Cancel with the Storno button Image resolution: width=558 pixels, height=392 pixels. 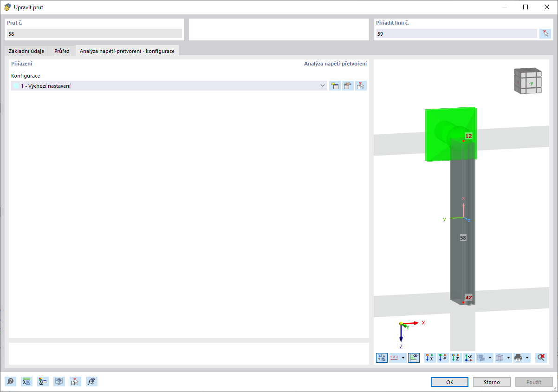click(x=492, y=382)
